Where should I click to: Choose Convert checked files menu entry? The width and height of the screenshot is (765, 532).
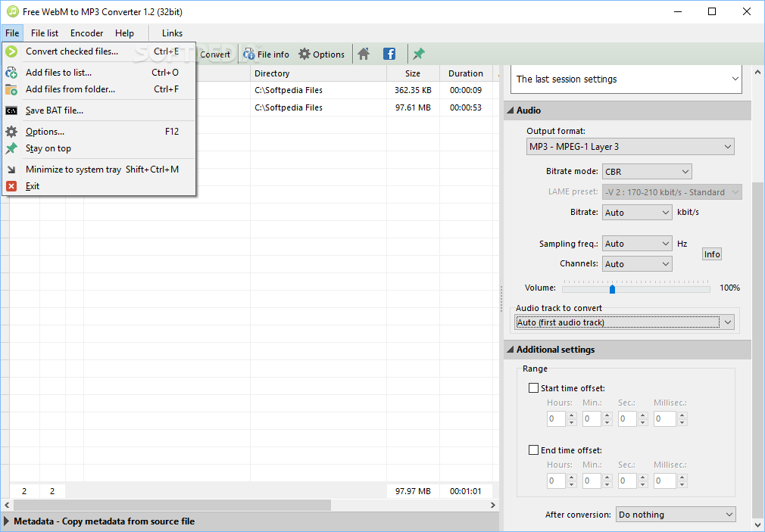pos(99,51)
